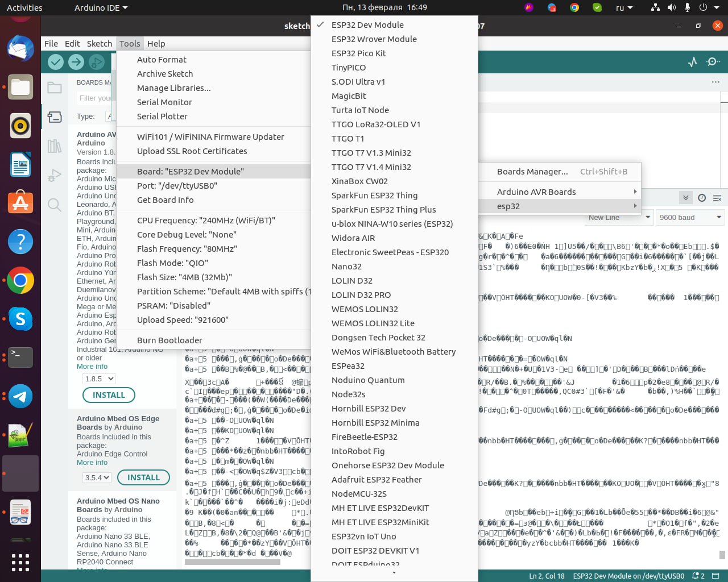The width and height of the screenshot is (728, 582).
Task: Select Upload Speed "921600" entry
Action: tap(213, 320)
